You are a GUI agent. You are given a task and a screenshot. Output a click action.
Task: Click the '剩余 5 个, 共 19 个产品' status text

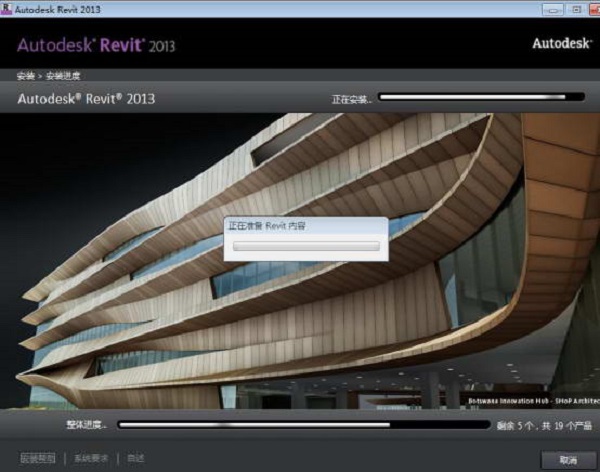pos(544,425)
